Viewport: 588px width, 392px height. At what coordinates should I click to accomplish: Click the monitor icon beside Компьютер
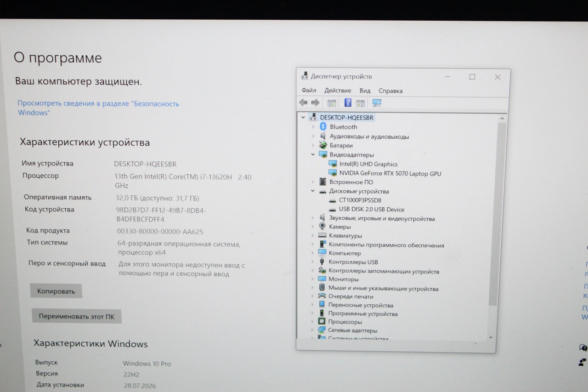[x=322, y=253]
